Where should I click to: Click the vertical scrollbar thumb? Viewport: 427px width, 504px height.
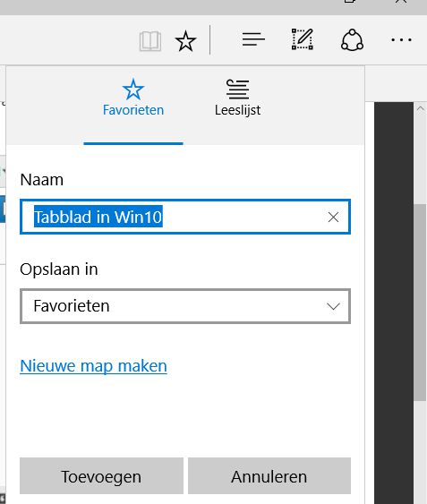click(x=420, y=303)
